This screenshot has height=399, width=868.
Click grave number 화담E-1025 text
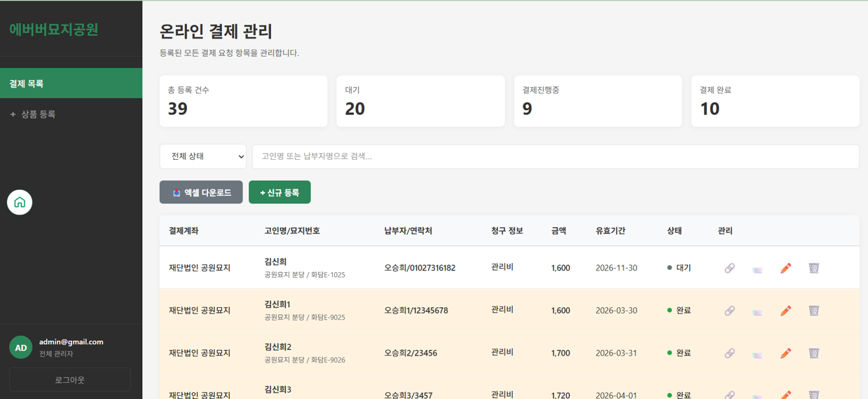tap(328, 275)
